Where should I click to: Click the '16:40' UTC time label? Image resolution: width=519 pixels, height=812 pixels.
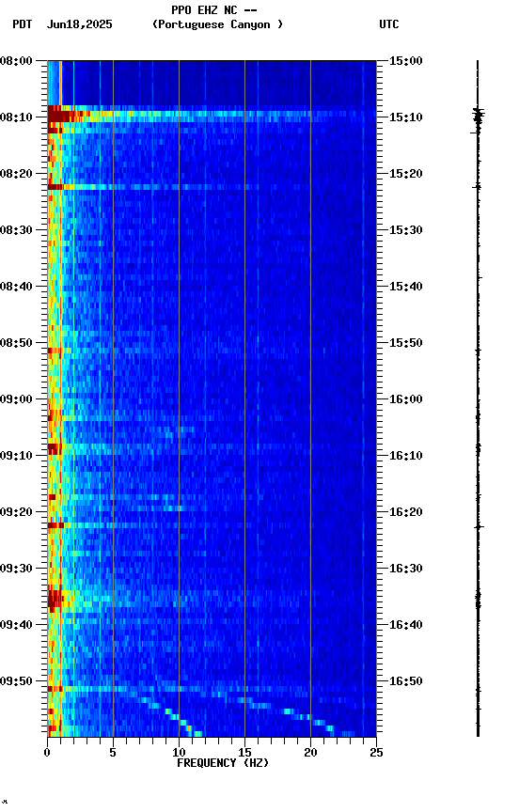coord(406,625)
